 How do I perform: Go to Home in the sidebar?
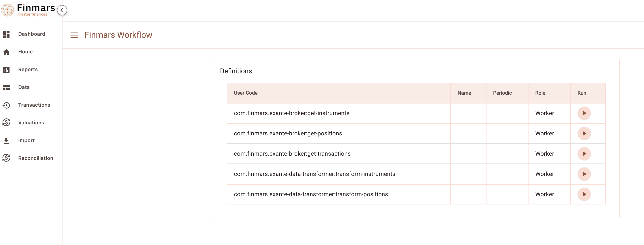coord(25,52)
